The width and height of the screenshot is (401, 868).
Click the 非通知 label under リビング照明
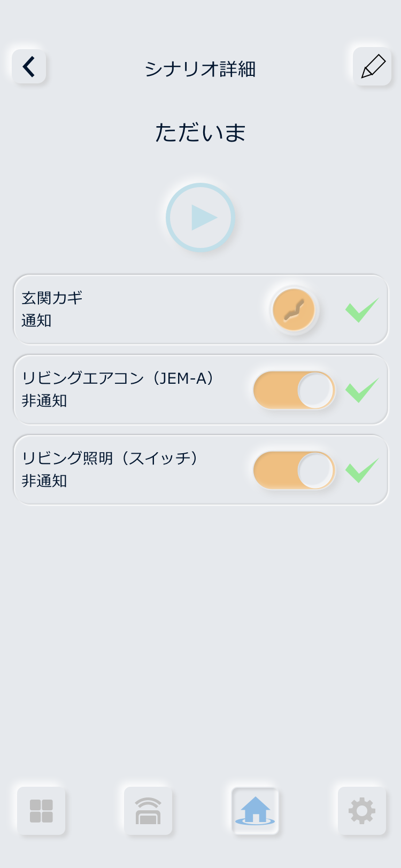coord(44,481)
